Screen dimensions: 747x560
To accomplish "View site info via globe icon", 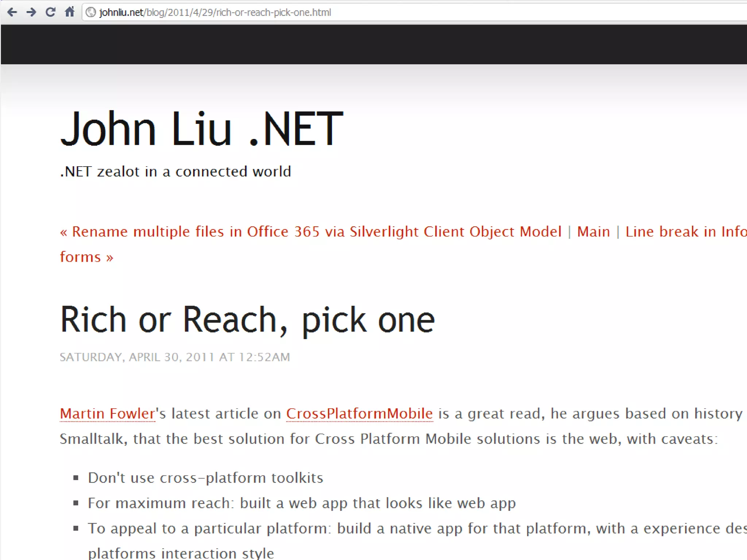I will click(90, 13).
